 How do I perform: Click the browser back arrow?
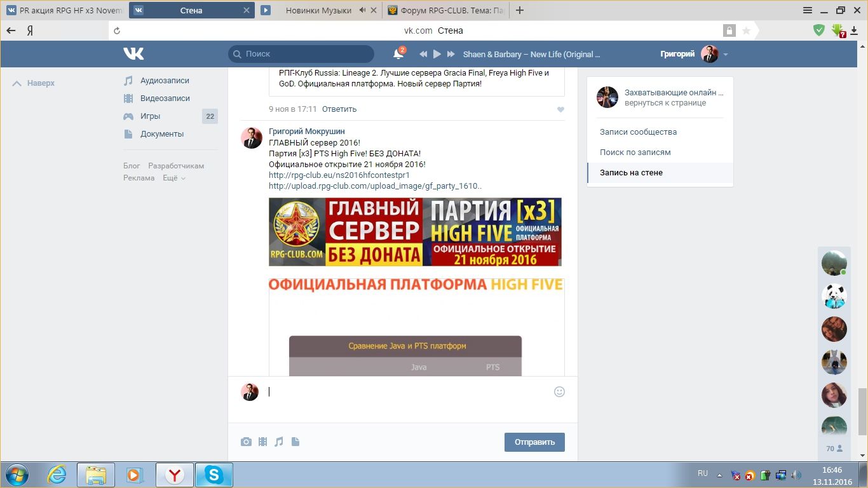click(x=11, y=30)
